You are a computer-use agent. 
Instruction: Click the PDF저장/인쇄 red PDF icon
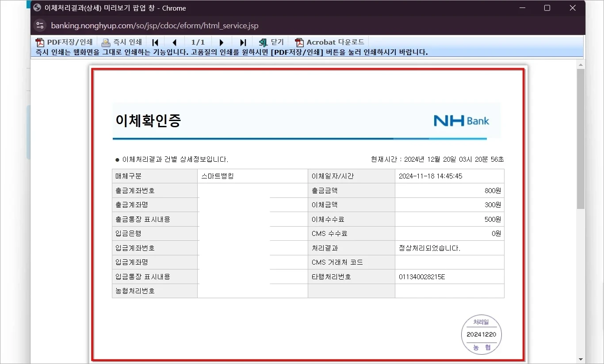tap(40, 42)
